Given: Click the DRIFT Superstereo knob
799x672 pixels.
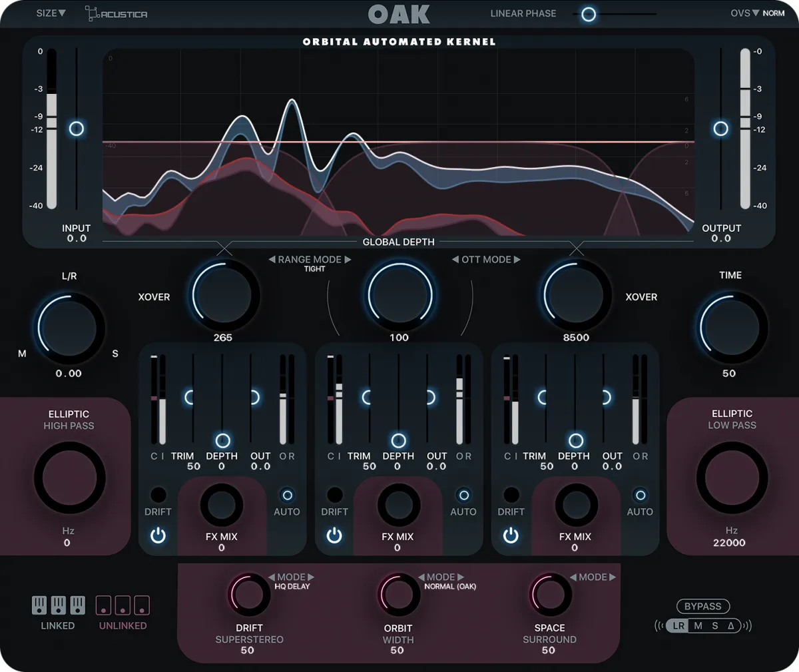Looking at the screenshot, I should coord(249,594).
